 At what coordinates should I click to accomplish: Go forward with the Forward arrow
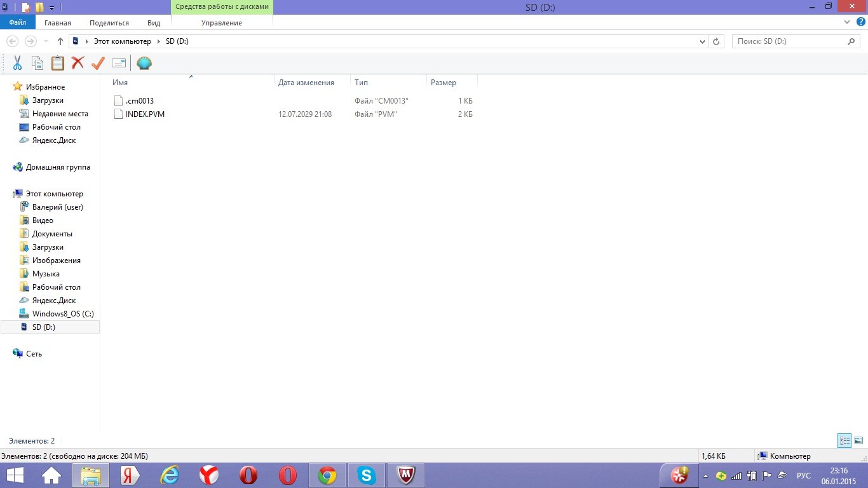click(30, 41)
